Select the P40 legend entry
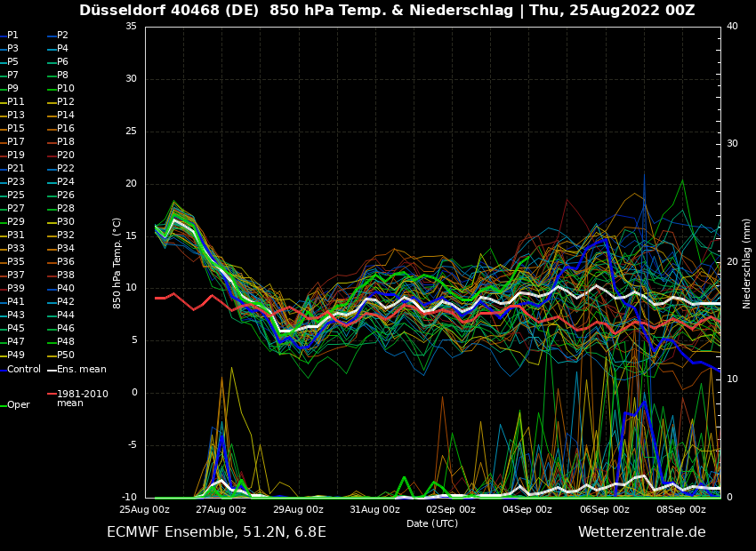The image size is (756, 551). (x=66, y=288)
